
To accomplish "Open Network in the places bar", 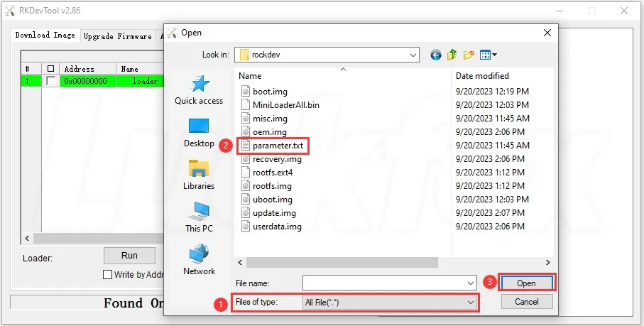I will coord(199,260).
